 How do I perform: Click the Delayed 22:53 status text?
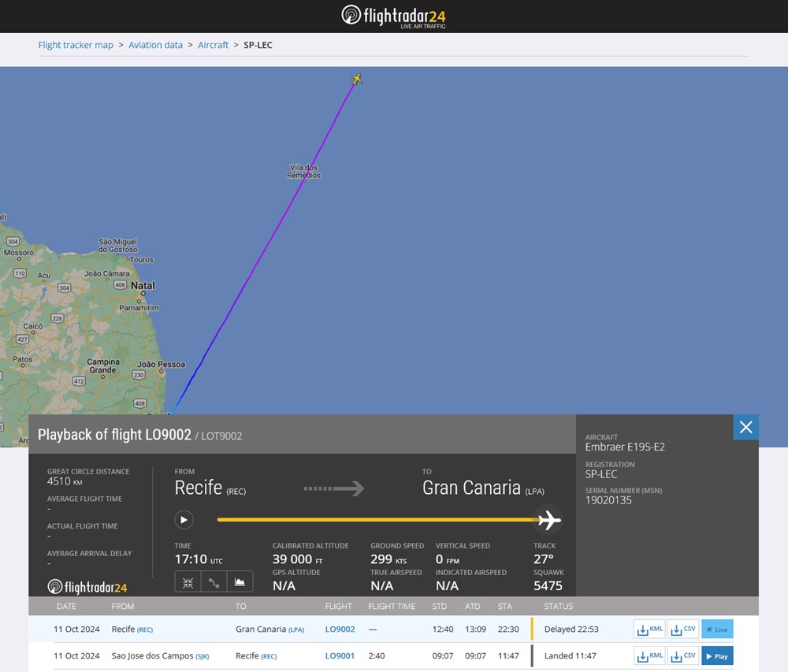571,629
